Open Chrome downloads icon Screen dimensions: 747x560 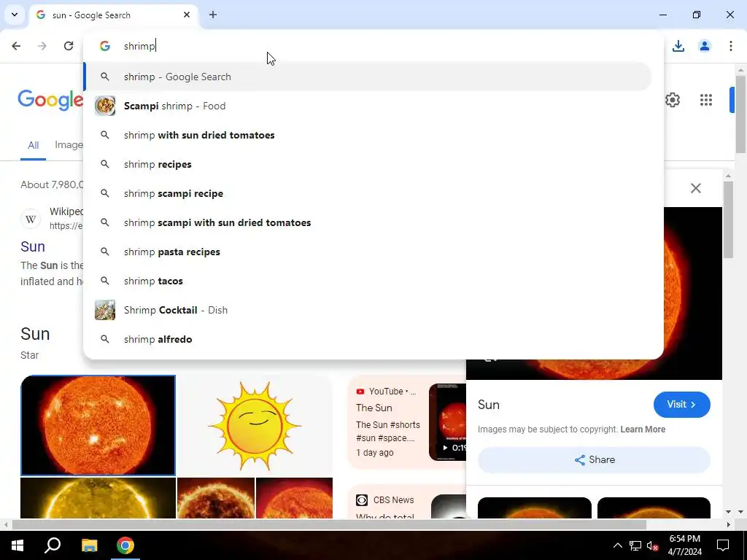tap(678, 46)
